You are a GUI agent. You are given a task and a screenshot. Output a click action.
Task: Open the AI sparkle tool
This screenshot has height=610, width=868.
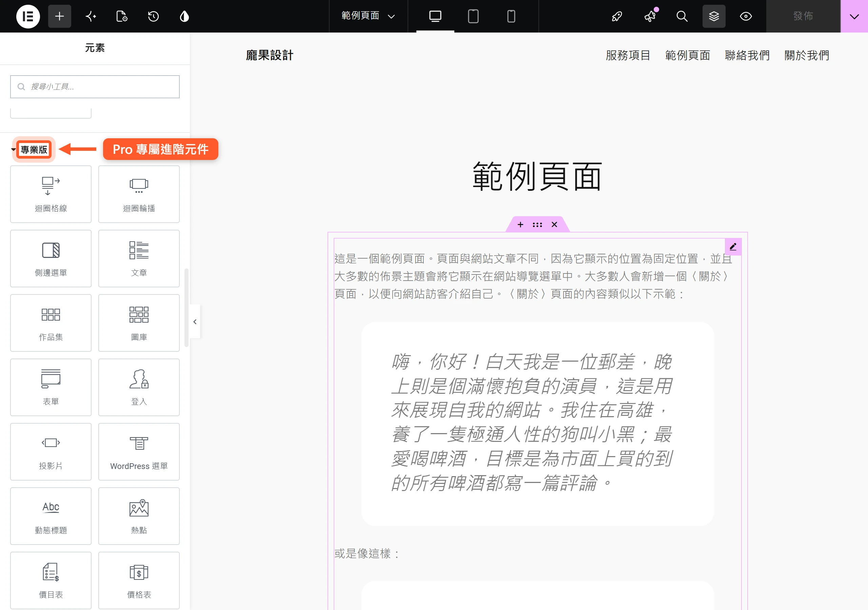point(91,16)
